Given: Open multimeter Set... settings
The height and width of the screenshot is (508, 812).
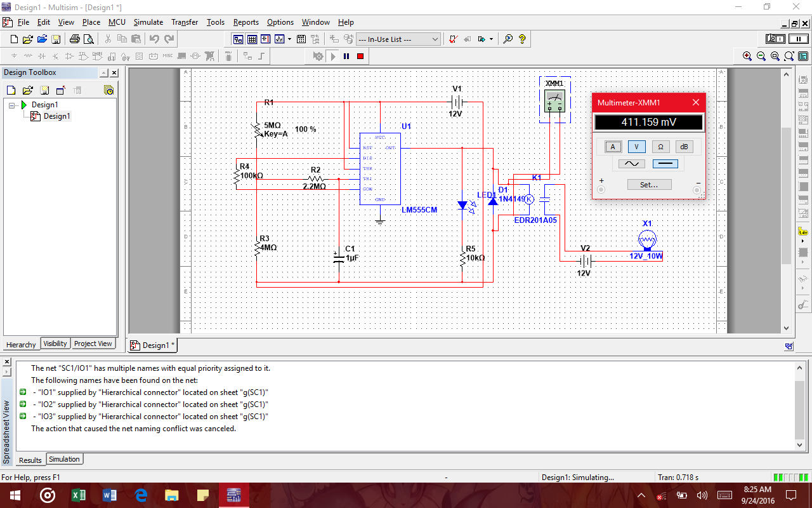Looking at the screenshot, I should pyautogui.click(x=649, y=185).
